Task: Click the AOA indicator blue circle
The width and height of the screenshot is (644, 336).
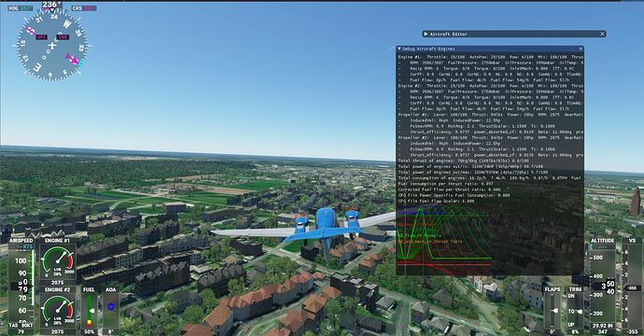Action: [x=110, y=306]
